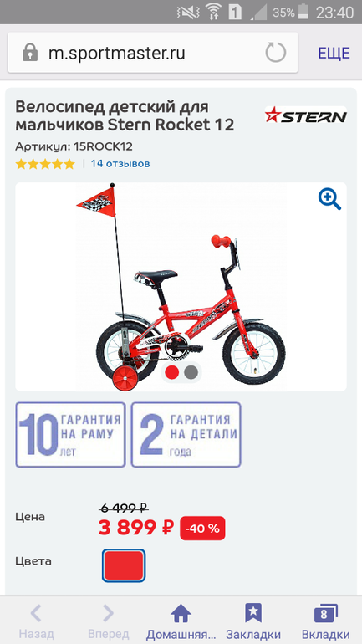The image size is (362, 644).
Task: Select the gray image indicator dot
Action: coord(191,372)
